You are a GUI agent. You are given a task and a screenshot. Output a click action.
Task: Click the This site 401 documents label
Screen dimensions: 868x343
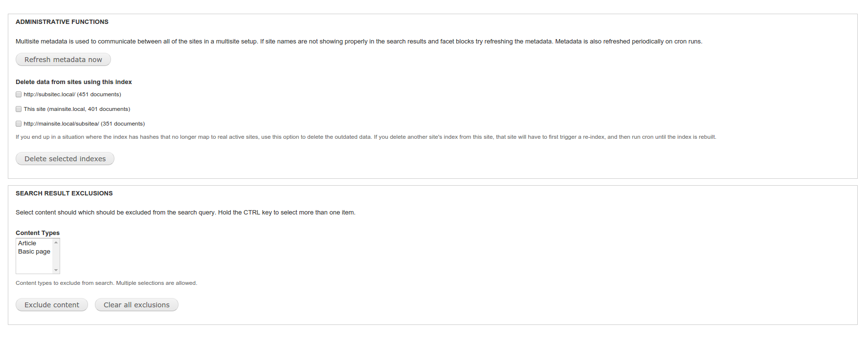[77, 109]
